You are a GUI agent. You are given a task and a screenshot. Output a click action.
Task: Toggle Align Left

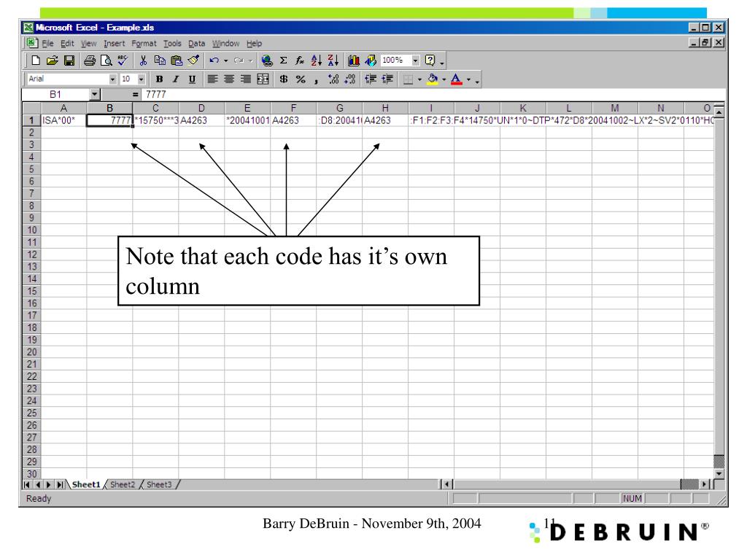point(212,79)
